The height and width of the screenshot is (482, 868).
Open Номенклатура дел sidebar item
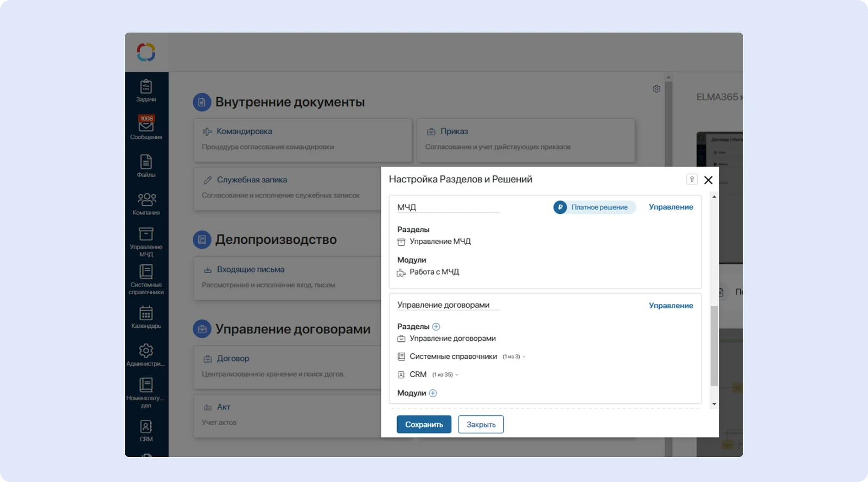click(x=146, y=393)
